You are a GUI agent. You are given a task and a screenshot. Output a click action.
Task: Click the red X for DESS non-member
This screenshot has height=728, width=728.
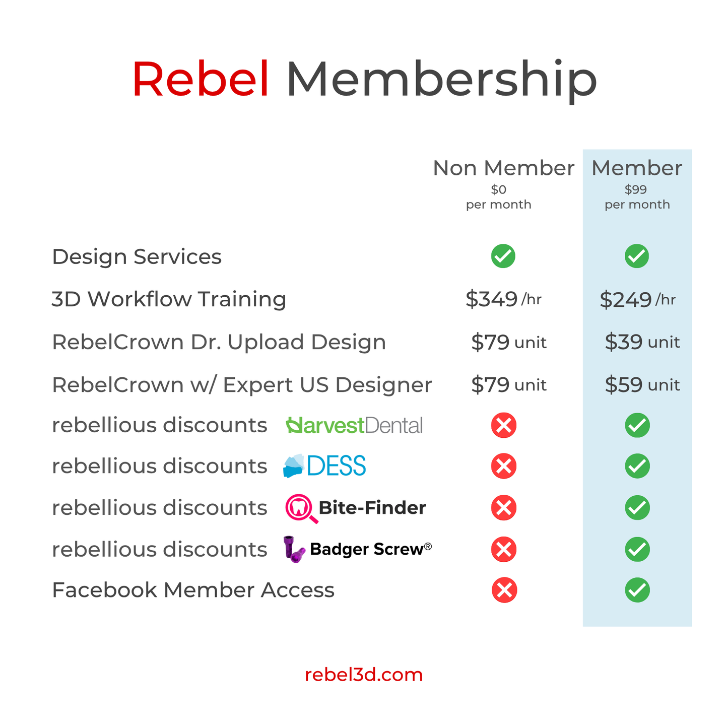504,466
